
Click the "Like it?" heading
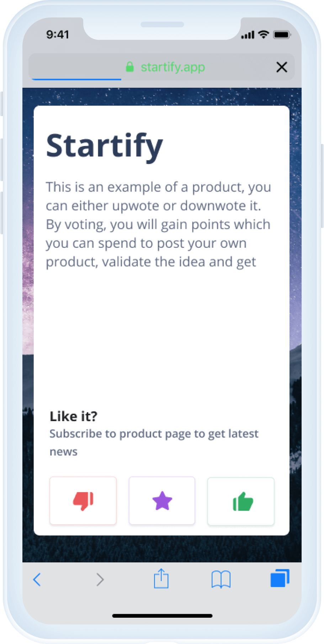click(x=73, y=416)
